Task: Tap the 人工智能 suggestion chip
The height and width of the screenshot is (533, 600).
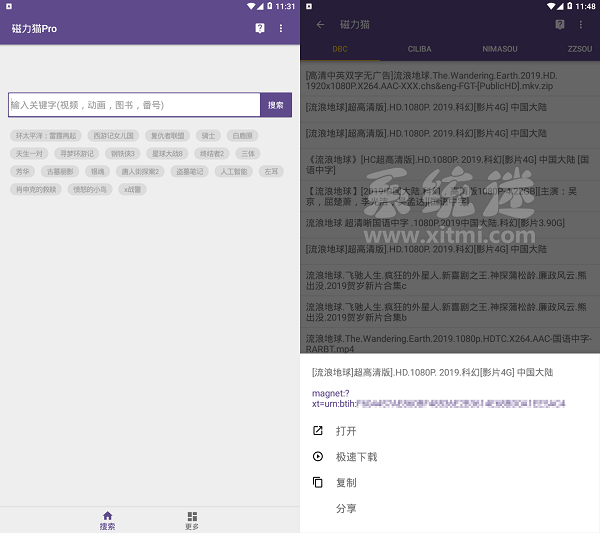Action: [234, 172]
